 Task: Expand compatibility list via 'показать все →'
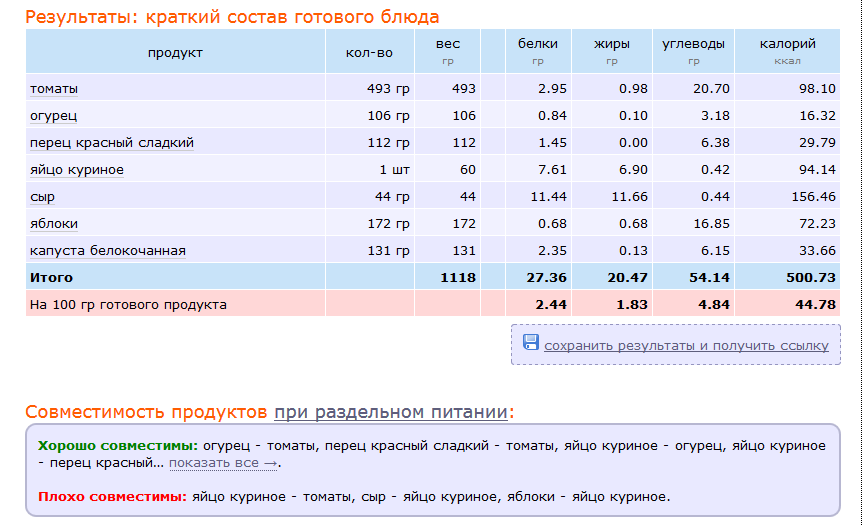point(223,463)
